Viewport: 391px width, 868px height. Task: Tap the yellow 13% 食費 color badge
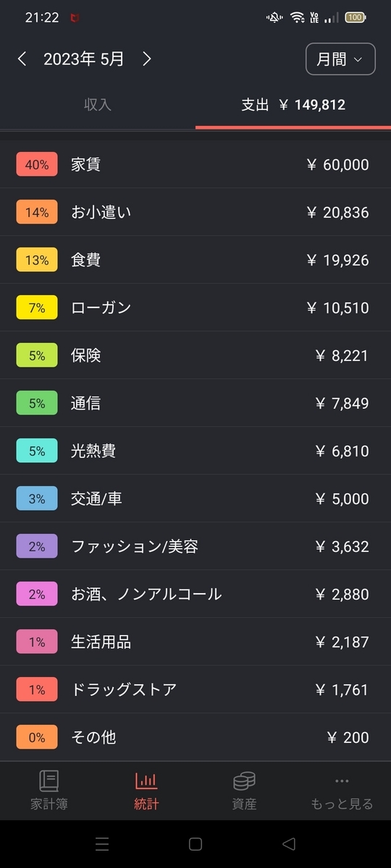pyautogui.click(x=37, y=260)
